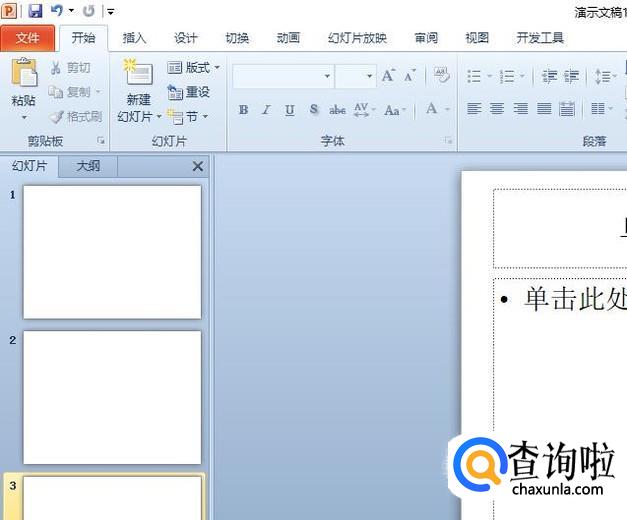Toggle Strikethrough formatting
The height and width of the screenshot is (520, 627).
337,110
